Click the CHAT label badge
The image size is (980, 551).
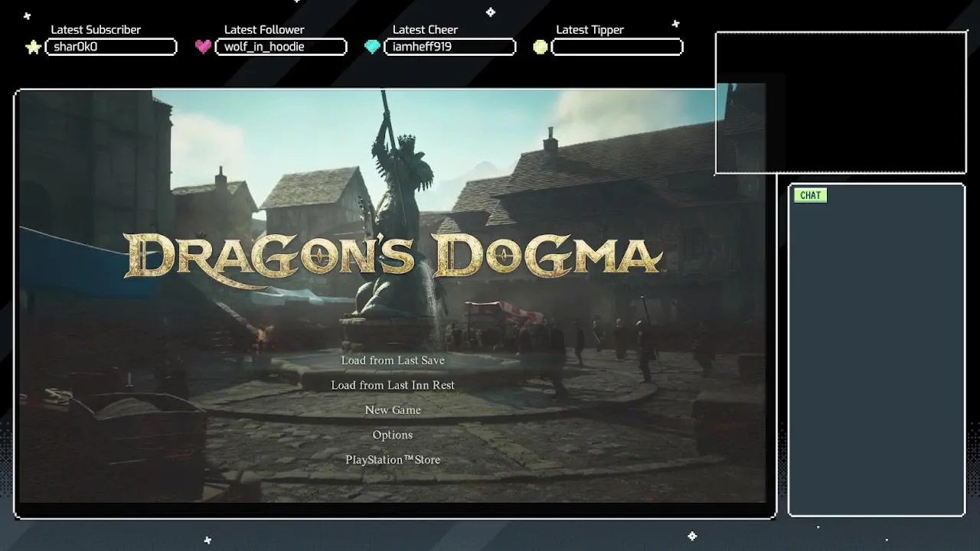click(810, 195)
